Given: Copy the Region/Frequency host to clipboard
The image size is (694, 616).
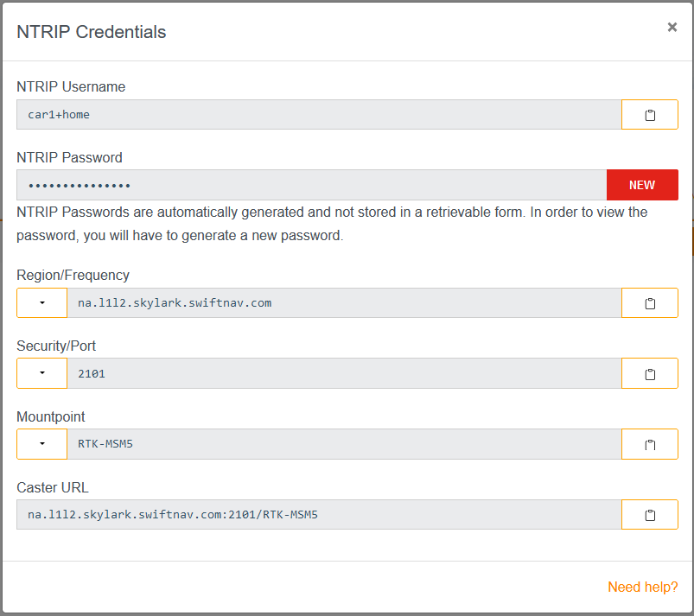Looking at the screenshot, I should coord(649,303).
